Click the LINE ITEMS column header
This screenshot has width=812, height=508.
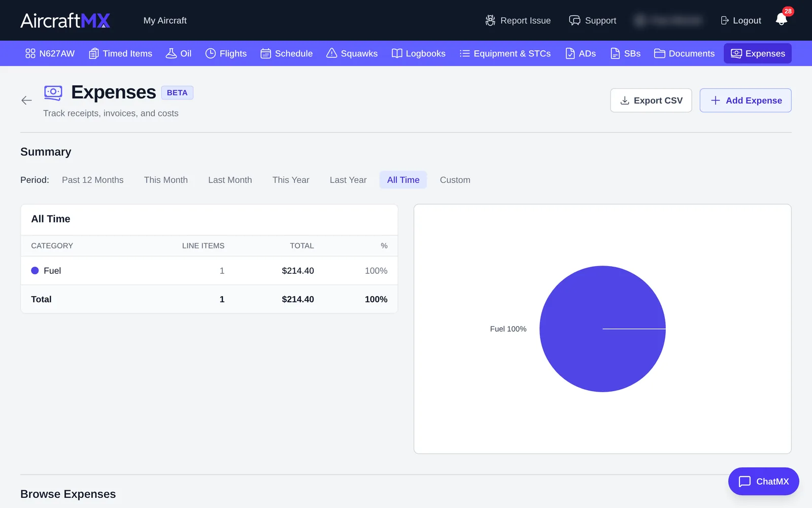(203, 246)
